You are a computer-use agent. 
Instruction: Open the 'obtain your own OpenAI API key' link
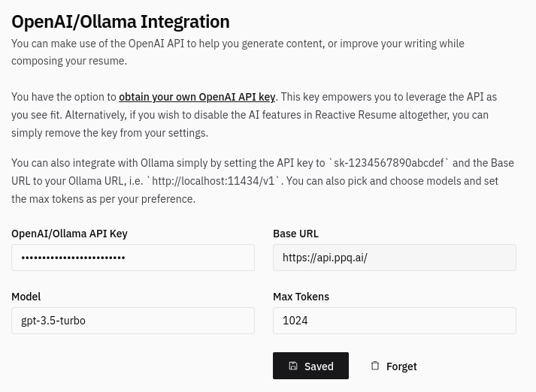coord(197,97)
